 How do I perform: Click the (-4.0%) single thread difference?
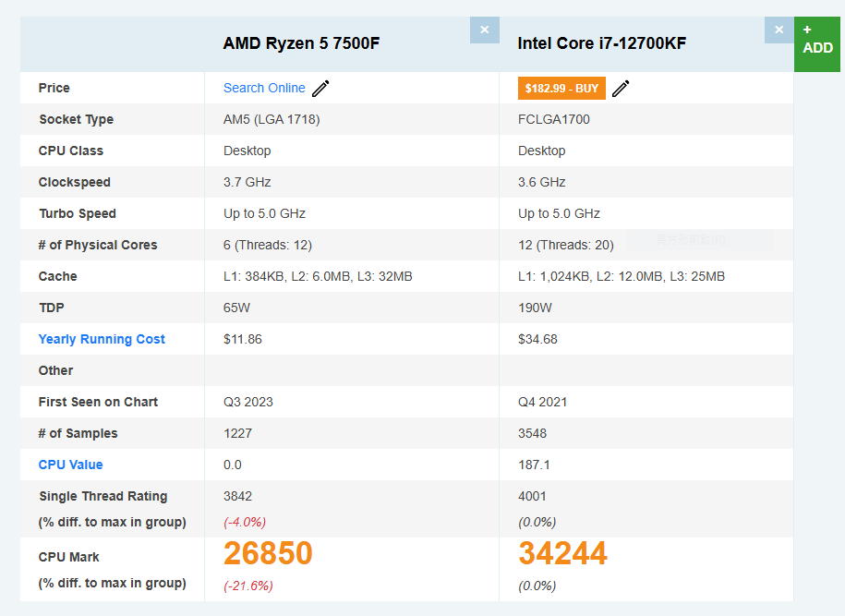pyautogui.click(x=245, y=522)
